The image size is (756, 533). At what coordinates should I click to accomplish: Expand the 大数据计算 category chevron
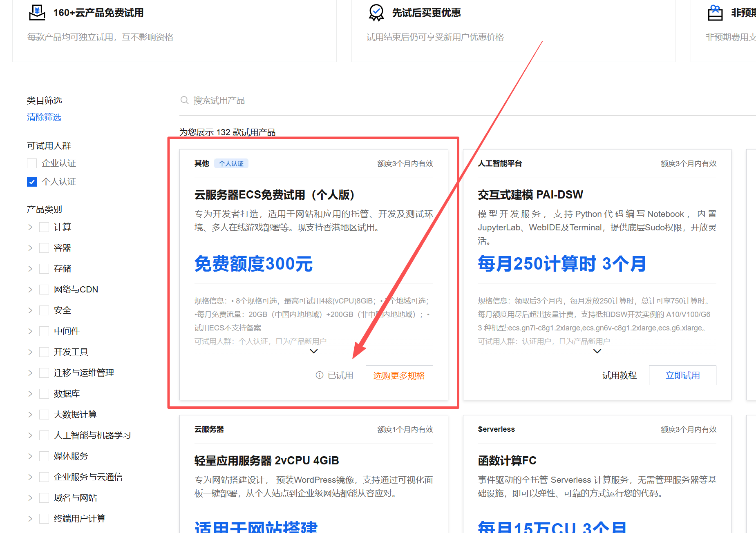point(30,415)
